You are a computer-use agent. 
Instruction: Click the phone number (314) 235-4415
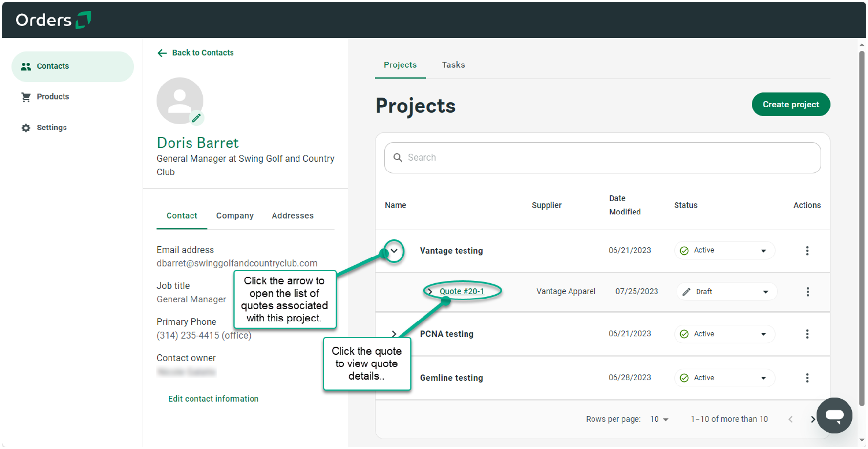click(x=204, y=336)
